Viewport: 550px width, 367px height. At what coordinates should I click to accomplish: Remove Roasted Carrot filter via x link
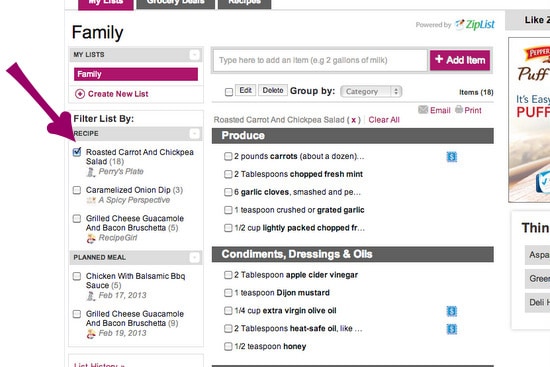pos(354,120)
